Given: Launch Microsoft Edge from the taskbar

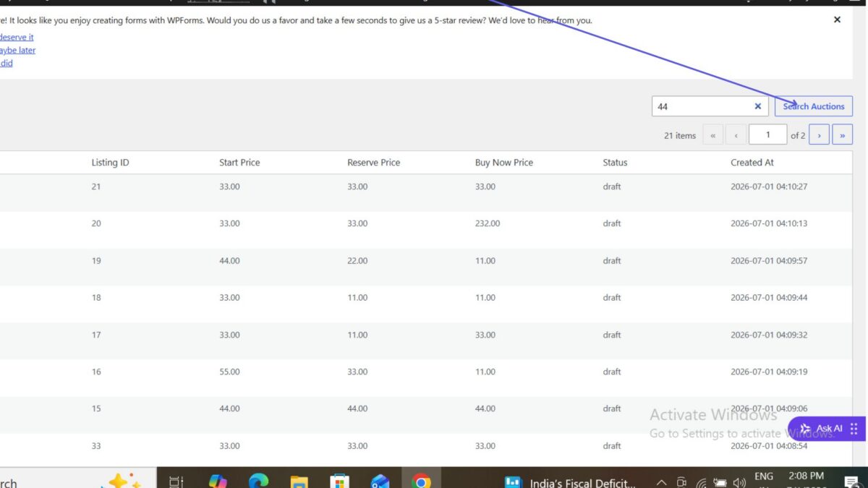Looking at the screenshot, I should [258, 481].
